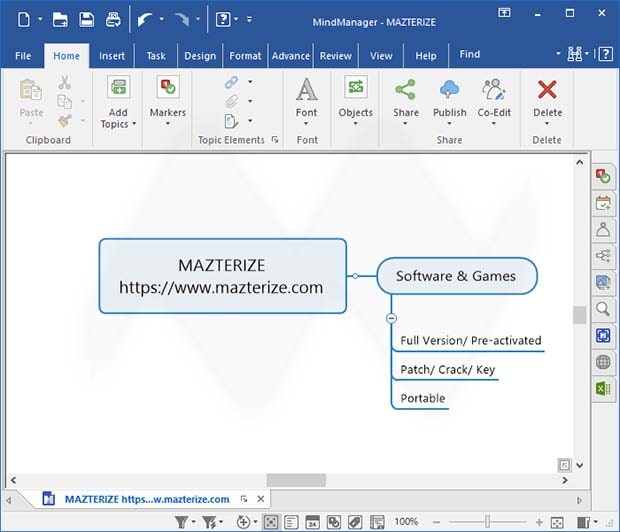Toggle Outline view in status bar
Screen dimensions: 620x532
click(x=291, y=522)
